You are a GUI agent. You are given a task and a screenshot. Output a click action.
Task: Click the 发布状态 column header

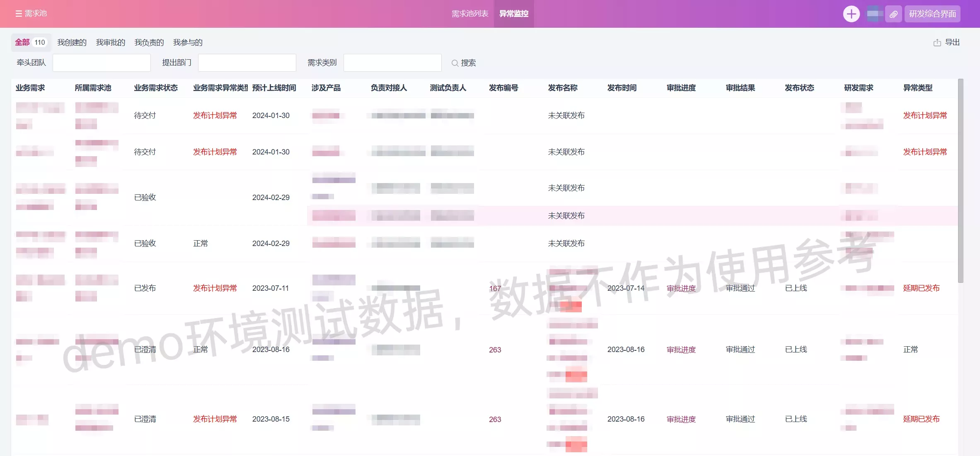click(x=799, y=88)
